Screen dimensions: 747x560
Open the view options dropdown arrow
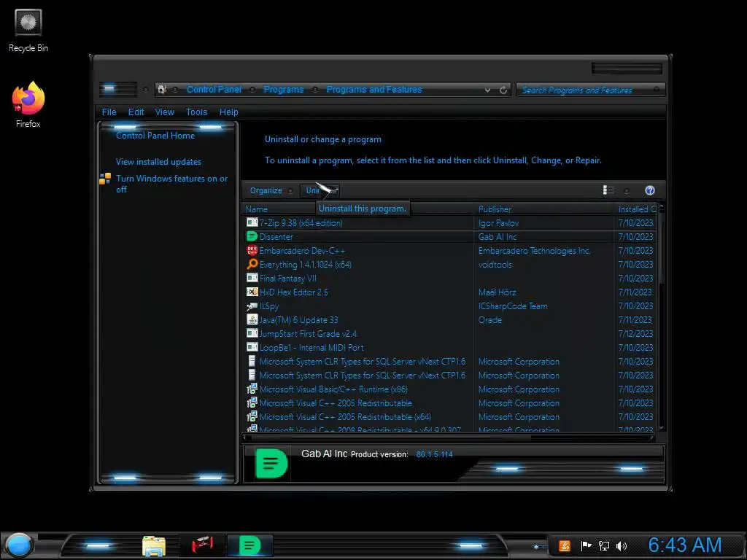tap(627, 191)
